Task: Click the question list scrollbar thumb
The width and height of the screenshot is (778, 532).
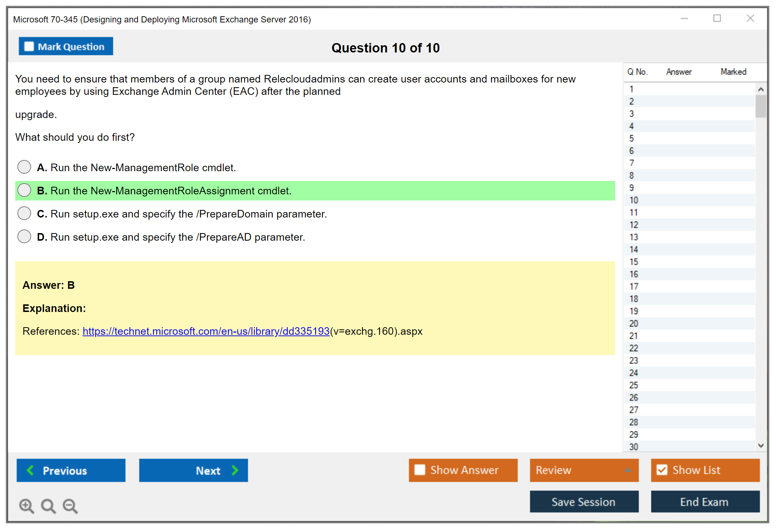Action: pyautogui.click(x=761, y=106)
